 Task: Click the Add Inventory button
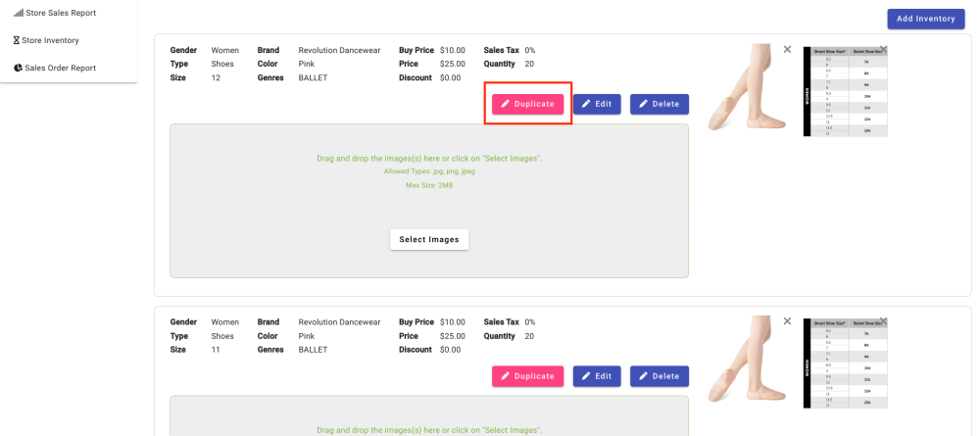tap(925, 19)
